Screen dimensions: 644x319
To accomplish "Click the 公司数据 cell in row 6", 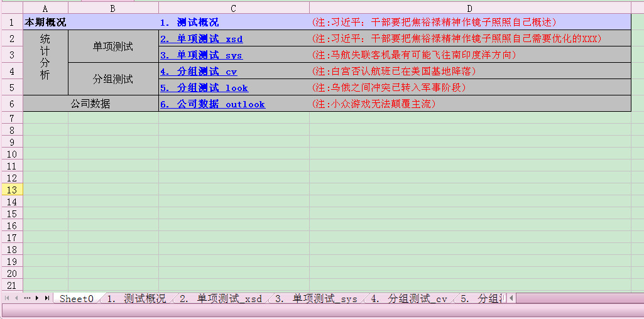I will coord(90,104).
